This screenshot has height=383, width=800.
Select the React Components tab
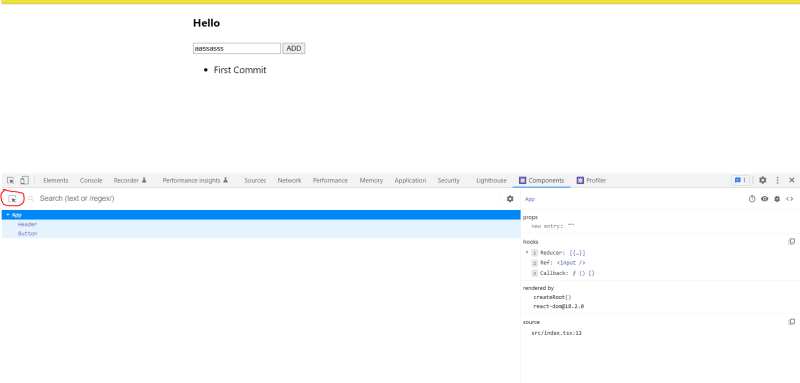click(541, 181)
